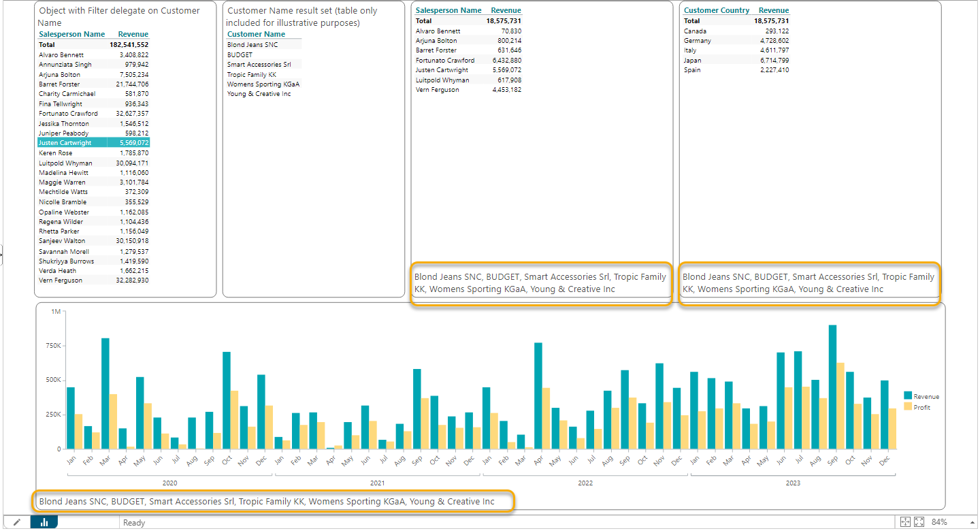Click the Customer Country column header
Screen dimensions: 980x531
coord(716,10)
